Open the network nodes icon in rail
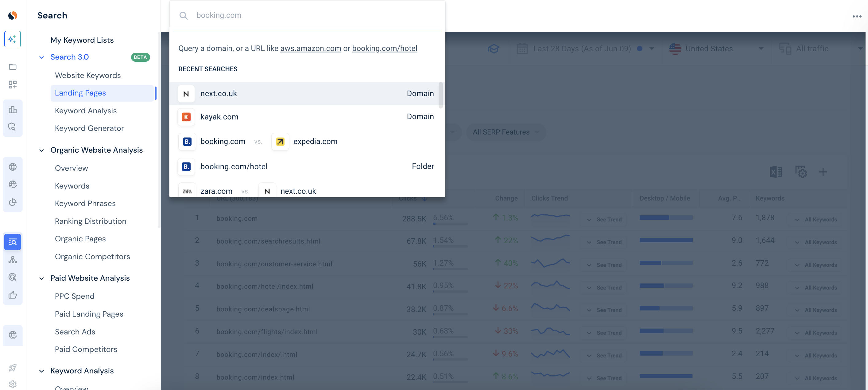 click(13, 259)
